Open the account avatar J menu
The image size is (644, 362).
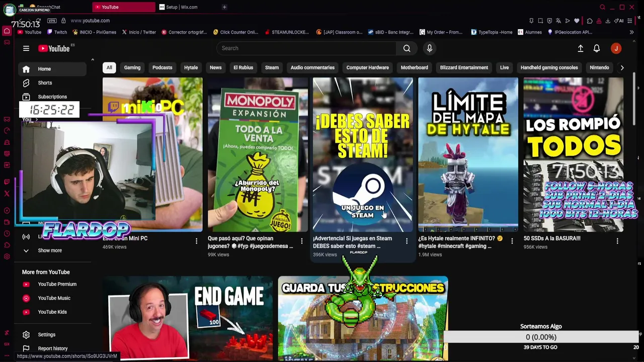click(x=616, y=48)
